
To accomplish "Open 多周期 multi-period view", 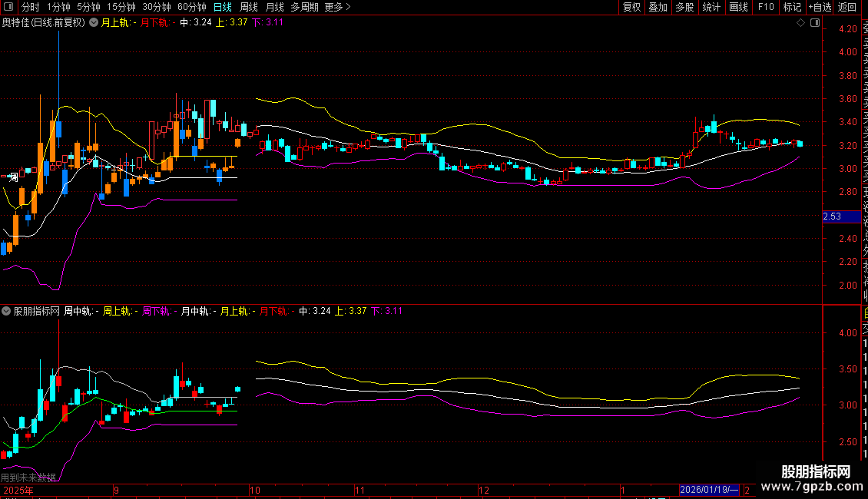I will [304, 7].
